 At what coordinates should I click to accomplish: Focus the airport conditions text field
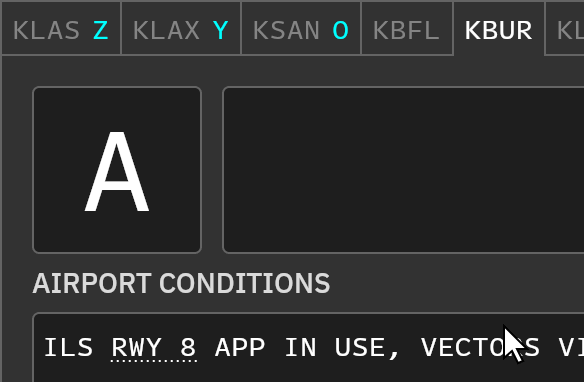click(x=308, y=347)
